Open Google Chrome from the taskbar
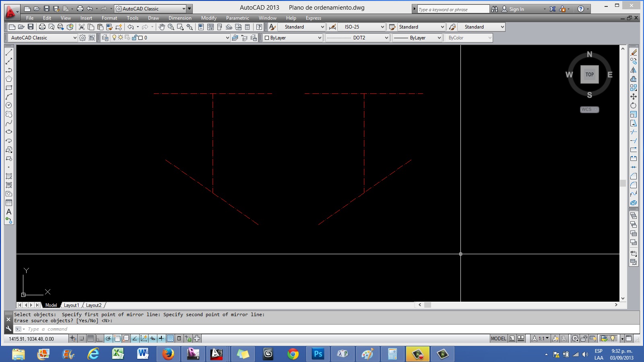 pos(293,355)
